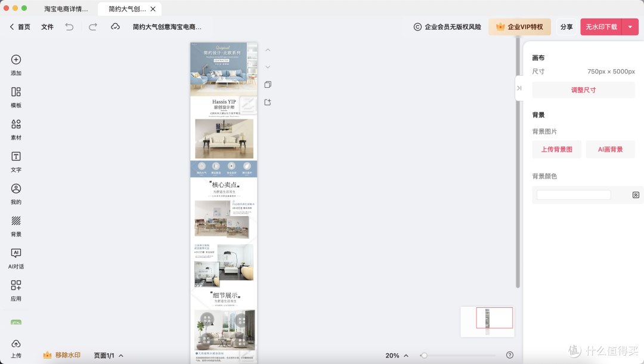Click 调整尺寸 resize button
644x364 pixels.
pos(583,90)
